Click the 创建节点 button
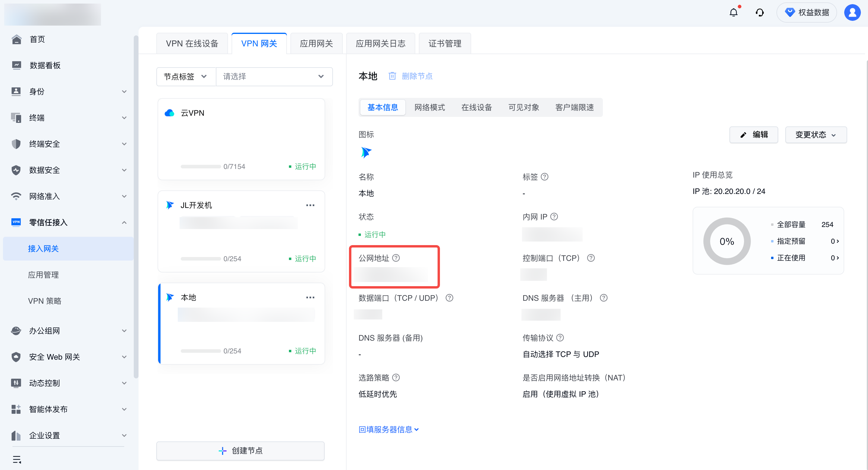The width and height of the screenshot is (868, 470). pyautogui.click(x=240, y=450)
